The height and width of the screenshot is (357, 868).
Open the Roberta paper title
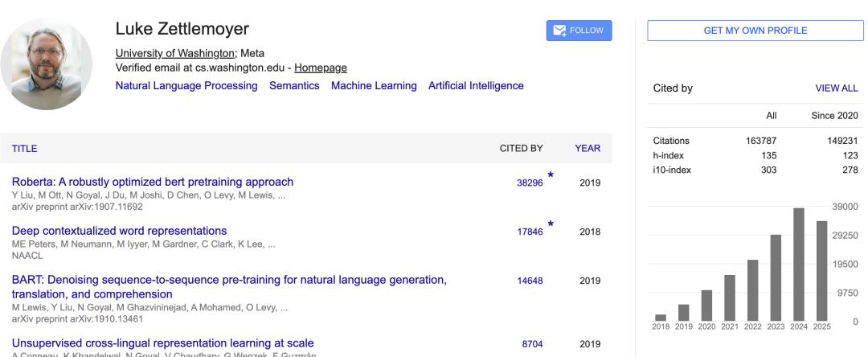coord(152,182)
